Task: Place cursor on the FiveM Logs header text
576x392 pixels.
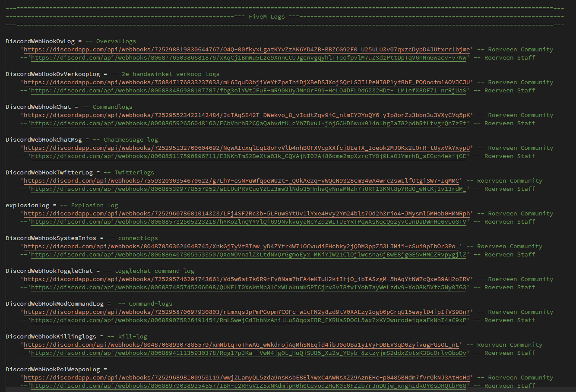Action: click(266, 17)
